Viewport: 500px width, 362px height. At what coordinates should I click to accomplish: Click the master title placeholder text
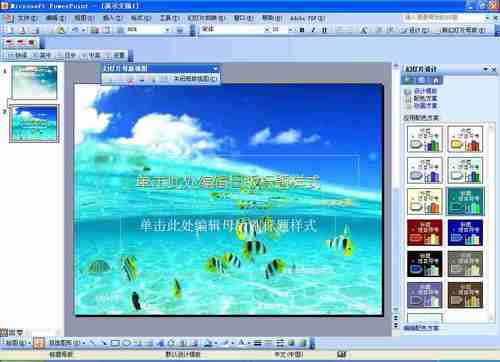pyautogui.click(x=228, y=182)
